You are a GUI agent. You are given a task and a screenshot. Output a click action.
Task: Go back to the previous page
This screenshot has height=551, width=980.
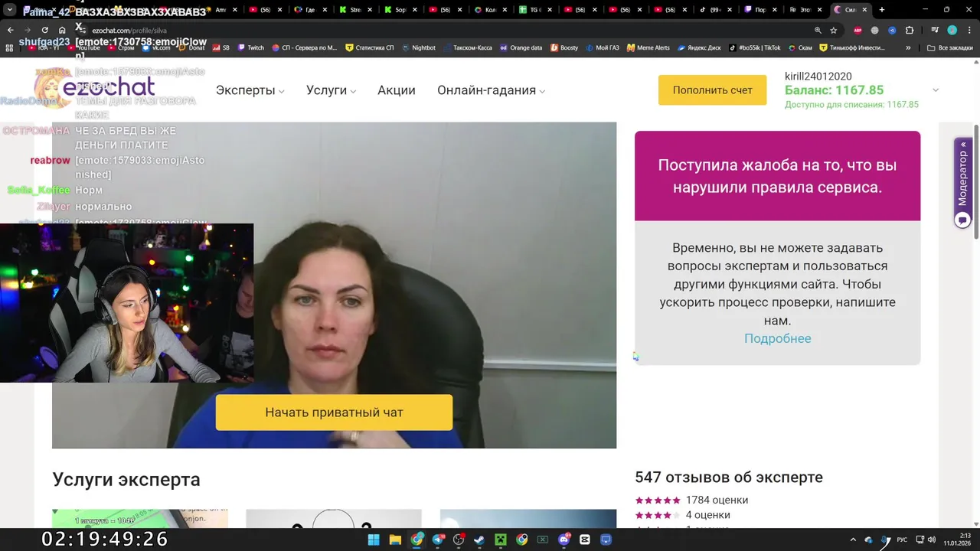click(11, 31)
